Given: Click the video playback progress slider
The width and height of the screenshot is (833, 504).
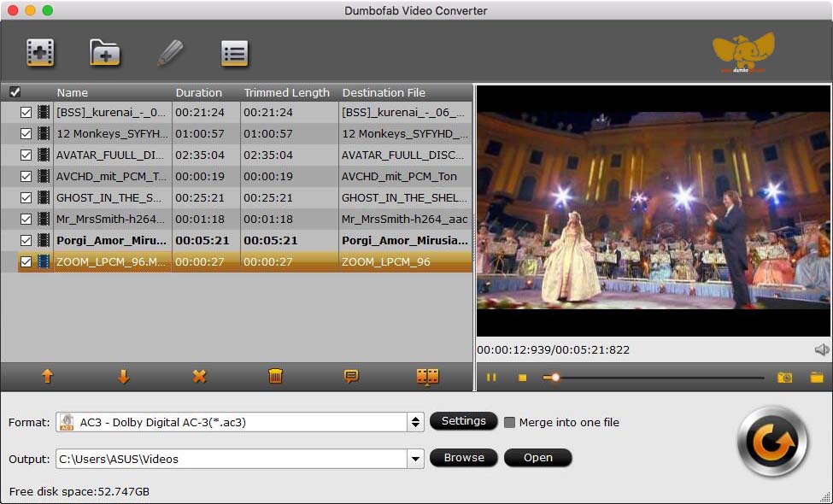Looking at the screenshot, I should coord(654,377).
